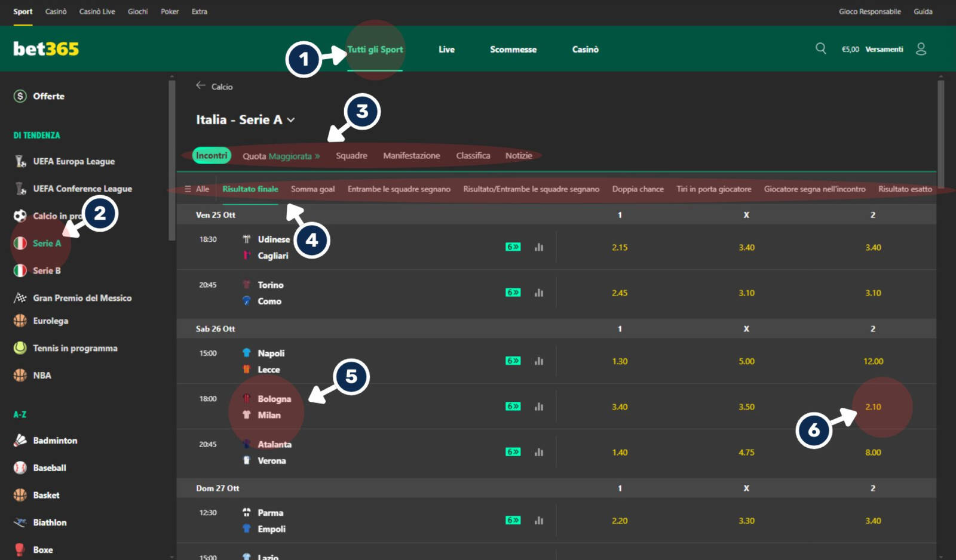956x560 pixels.
Task: Open the Live section in header
Action: [446, 50]
